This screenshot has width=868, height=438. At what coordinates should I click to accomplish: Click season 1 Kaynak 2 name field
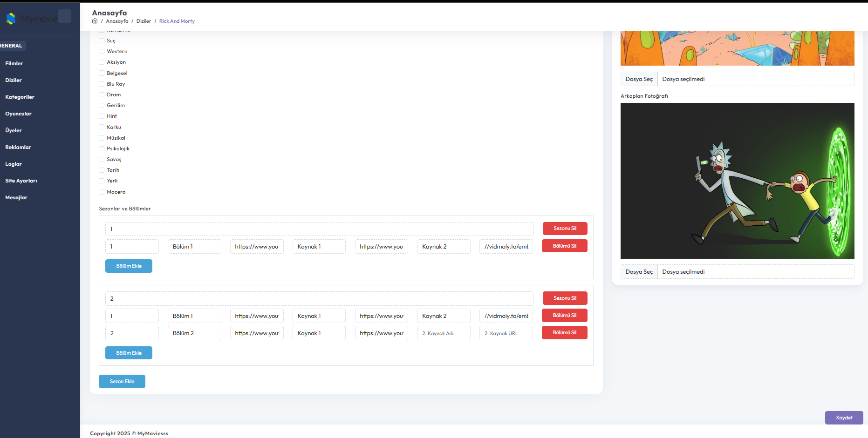point(444,246)
